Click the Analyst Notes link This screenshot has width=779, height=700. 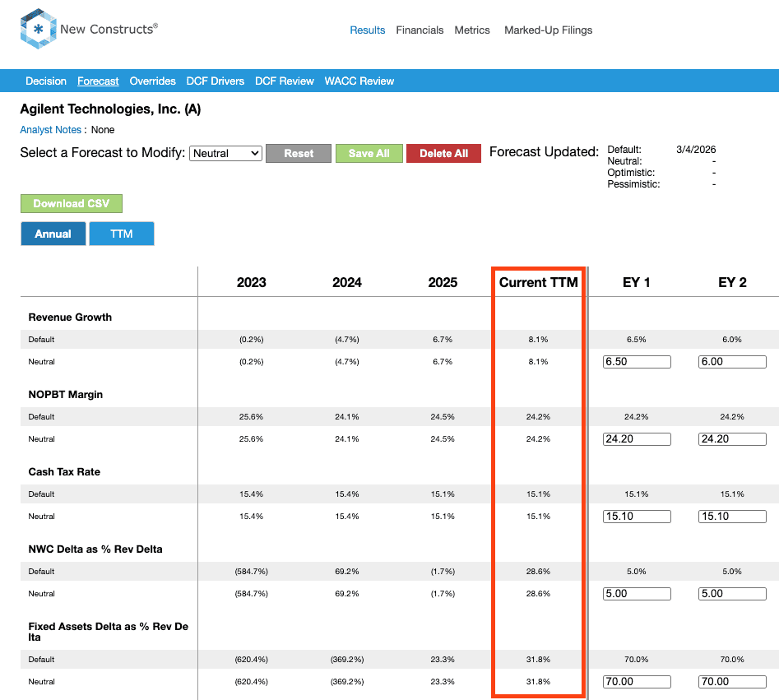click(50, 130)
